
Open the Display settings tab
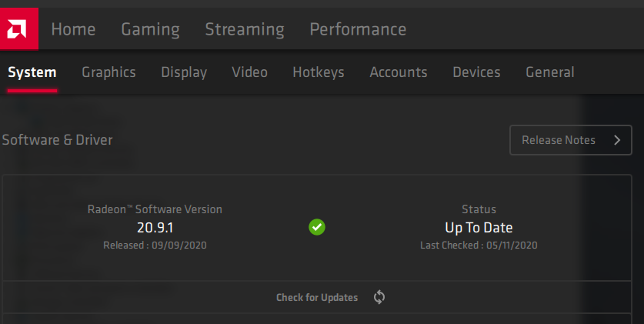184,72
